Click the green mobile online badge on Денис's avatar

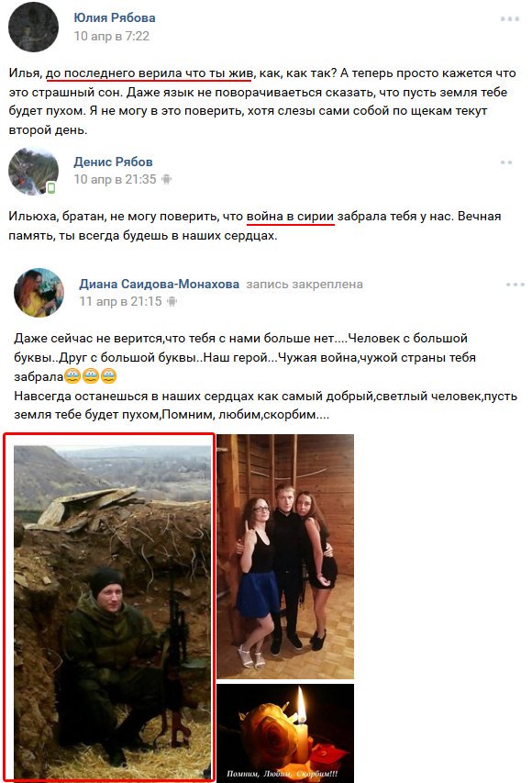(50, 188)
